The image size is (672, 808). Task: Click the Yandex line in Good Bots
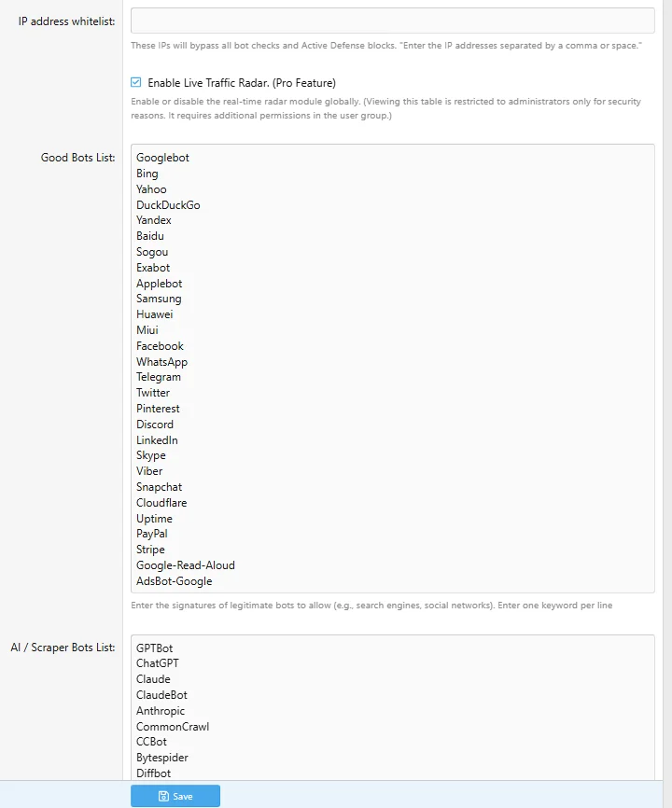[x=154, y=220]
